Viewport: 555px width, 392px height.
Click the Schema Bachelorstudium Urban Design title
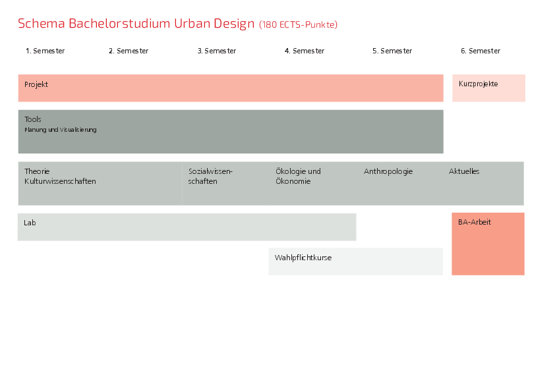(x=136, y=24)
